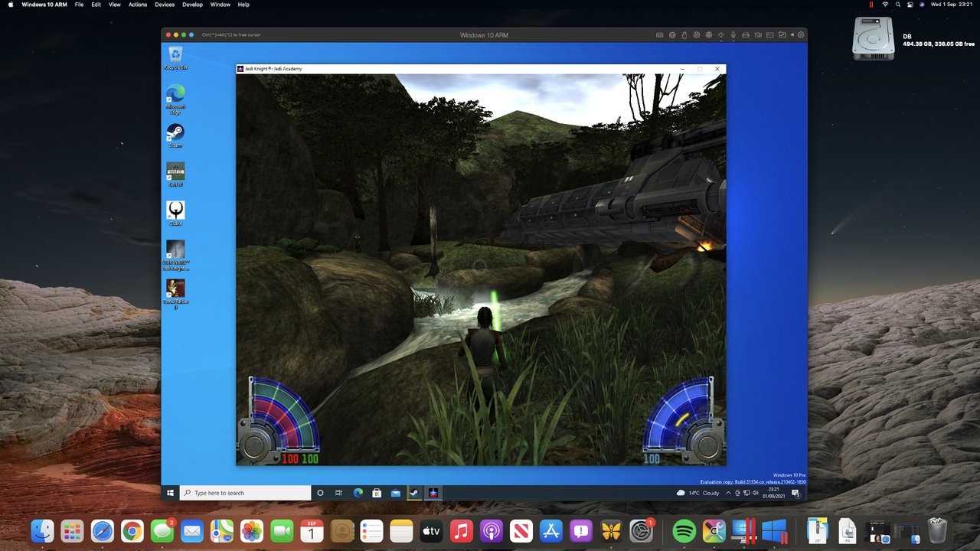This screenshot has width=980, height=551.
Task: Open the Develop menu
Action: click(x=193, y=5)
